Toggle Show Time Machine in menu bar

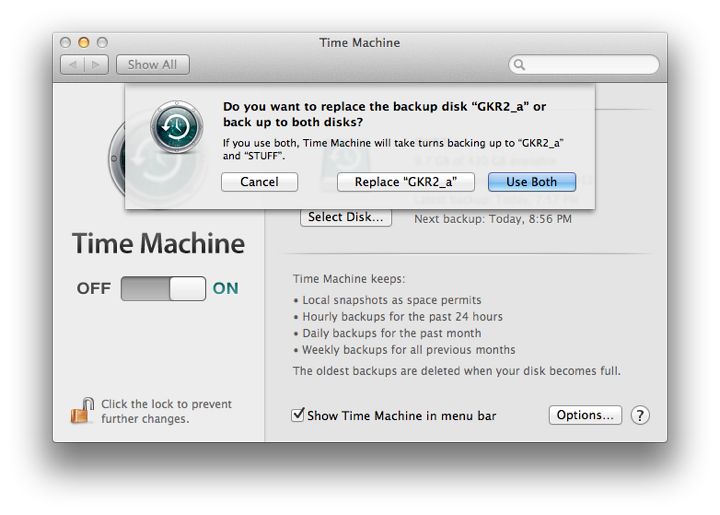coord(298,414)
